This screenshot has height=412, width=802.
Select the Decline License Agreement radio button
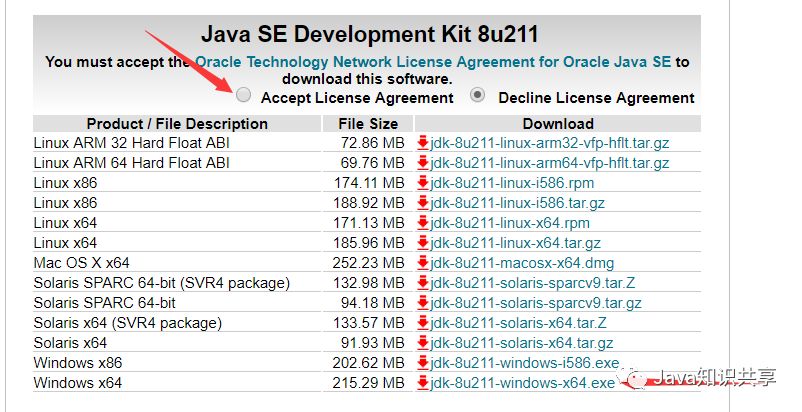point(478,95)
